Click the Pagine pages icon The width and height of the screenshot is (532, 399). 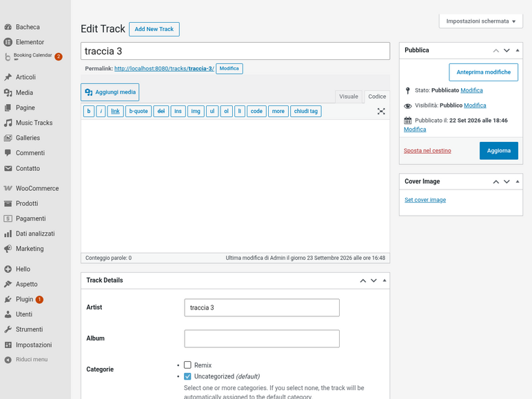tap(8, 108)
